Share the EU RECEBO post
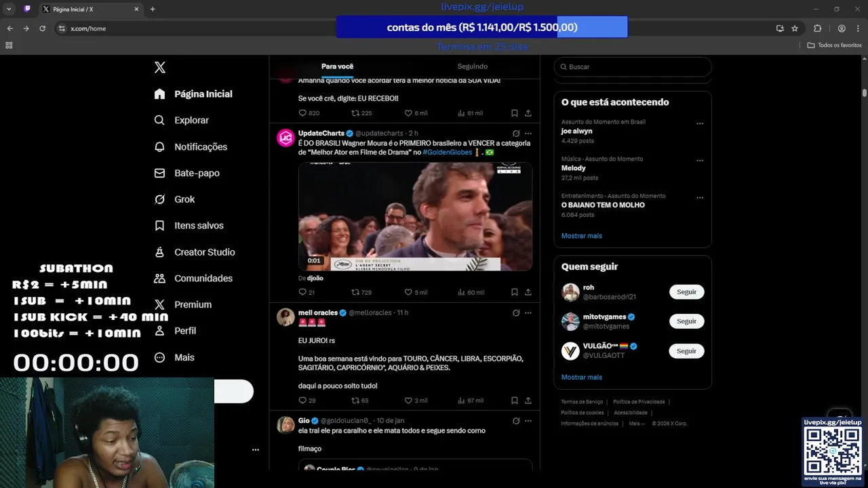This screenshot has width=868, height=488. 528,113
